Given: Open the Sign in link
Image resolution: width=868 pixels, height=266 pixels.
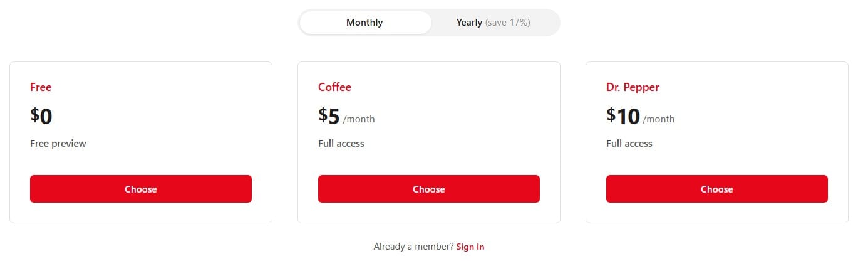Looking at the screenshot, I should pos(470,247).
